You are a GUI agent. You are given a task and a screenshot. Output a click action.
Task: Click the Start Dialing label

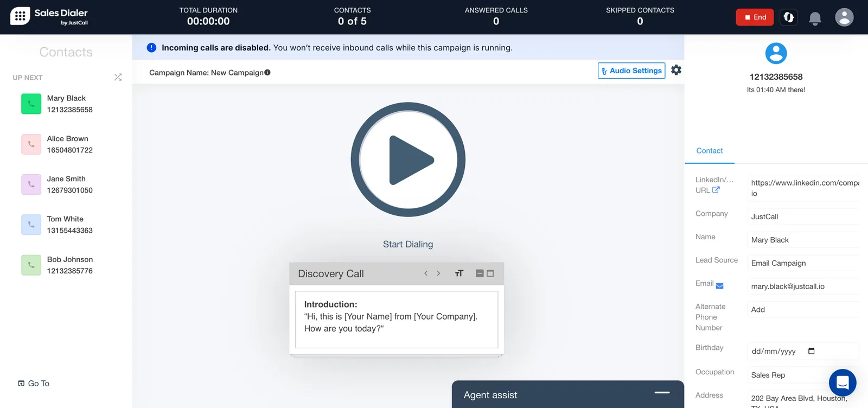pyautogui.click(x=408, y=244)
